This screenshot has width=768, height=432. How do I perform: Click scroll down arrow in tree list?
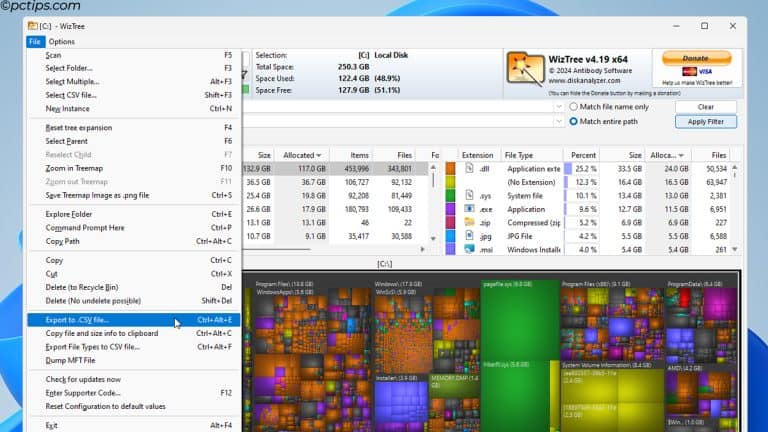coord(433,239)
